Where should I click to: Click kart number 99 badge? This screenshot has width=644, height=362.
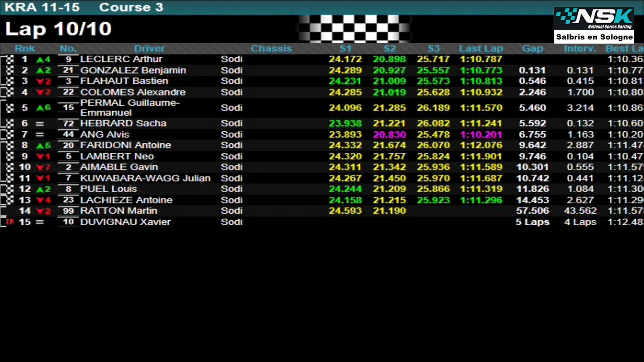(x=68, y=211)
